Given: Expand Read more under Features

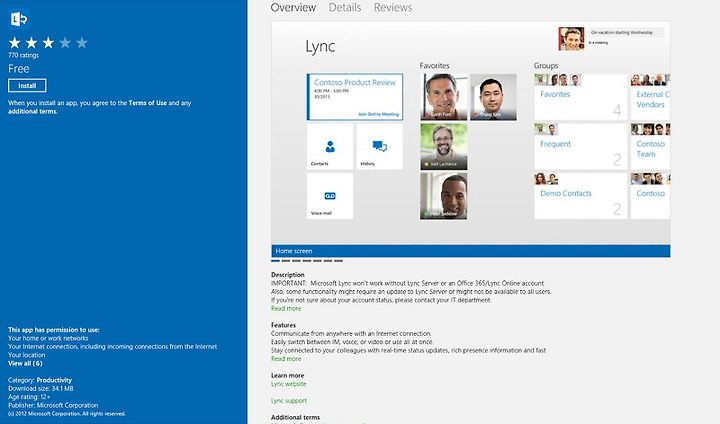Looking at the screenshot, I should click(x=286, y=359).
